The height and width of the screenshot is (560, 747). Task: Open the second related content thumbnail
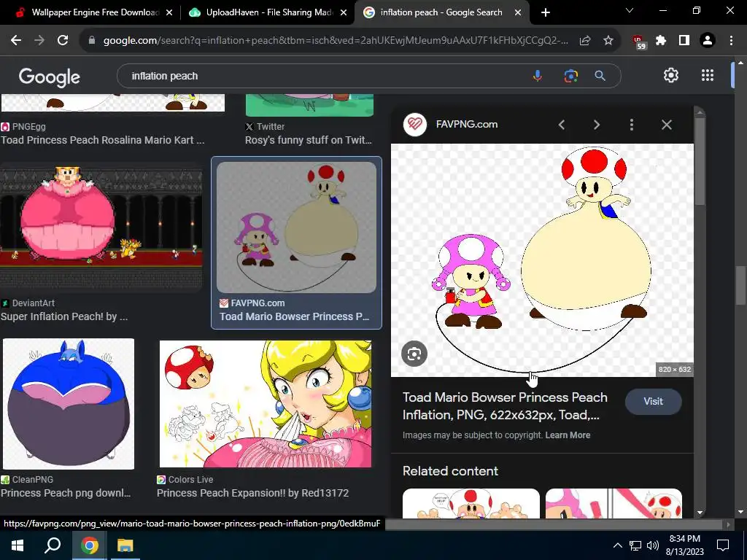point(614,503)
